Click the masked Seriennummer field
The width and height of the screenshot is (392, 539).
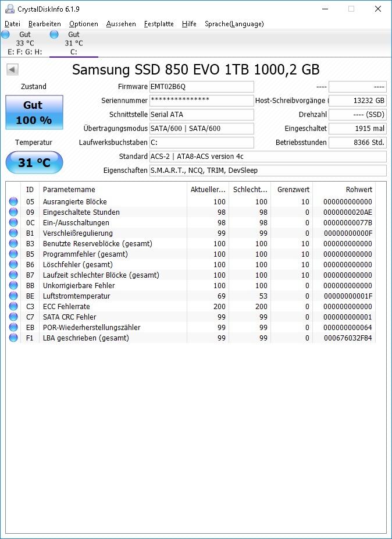pos(202,101)
